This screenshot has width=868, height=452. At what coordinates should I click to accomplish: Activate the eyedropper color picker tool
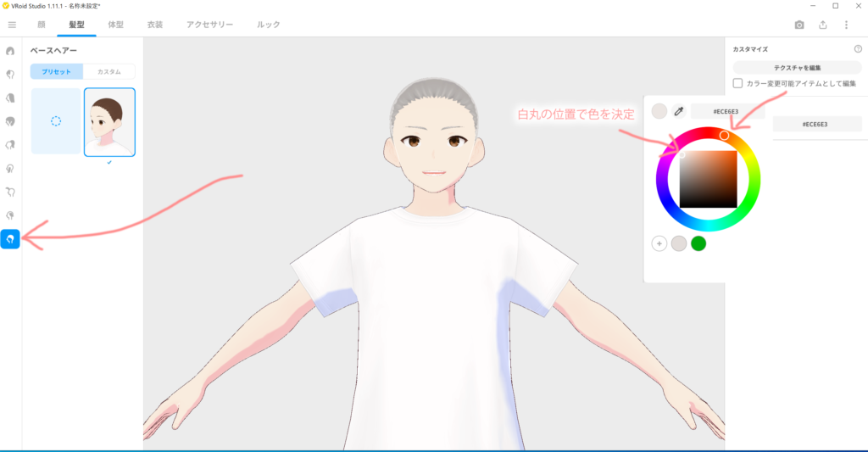678,111
